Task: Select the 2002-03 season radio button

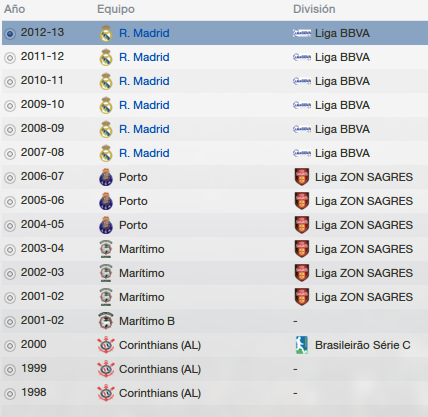Action: 10,274
